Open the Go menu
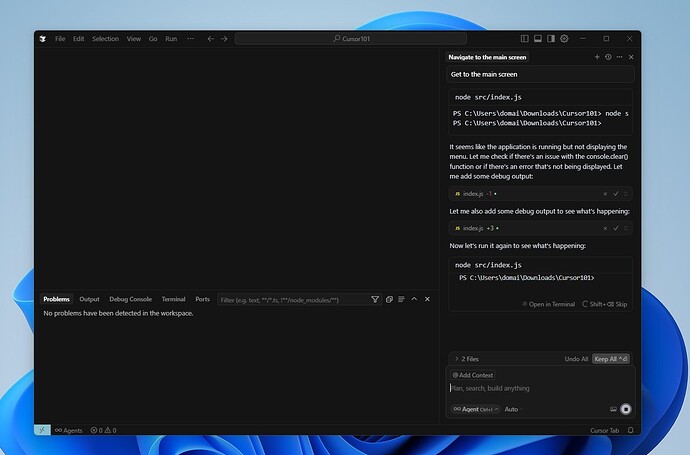The height and width of the screenshot is (455, 690). click(153, 39)
